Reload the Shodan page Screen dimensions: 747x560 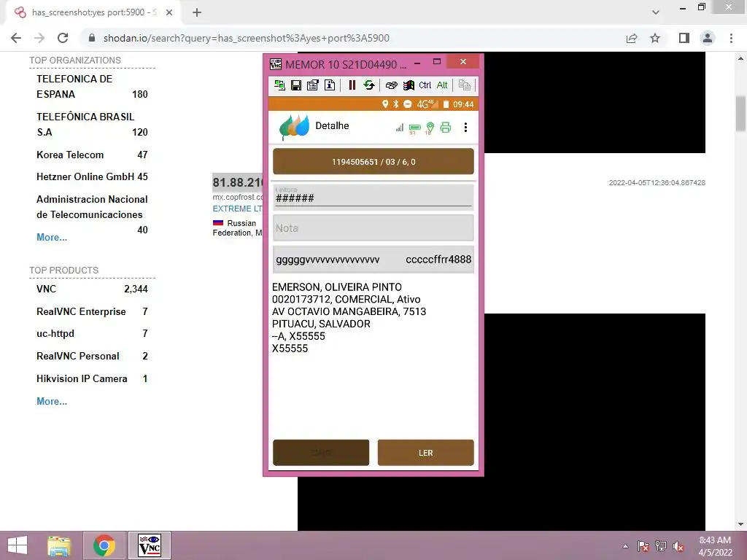pyautogui.click(x=63, y=38)
